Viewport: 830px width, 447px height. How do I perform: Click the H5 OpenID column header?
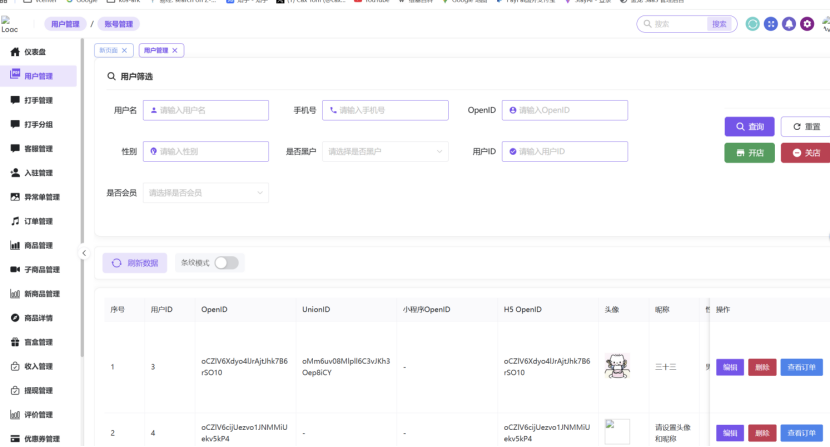(x=522, y=309)
